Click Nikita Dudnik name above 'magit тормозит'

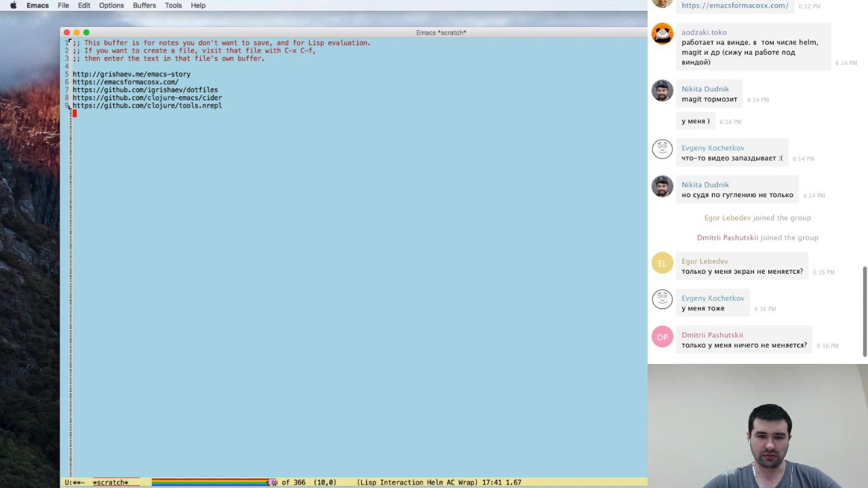[705, 89]
